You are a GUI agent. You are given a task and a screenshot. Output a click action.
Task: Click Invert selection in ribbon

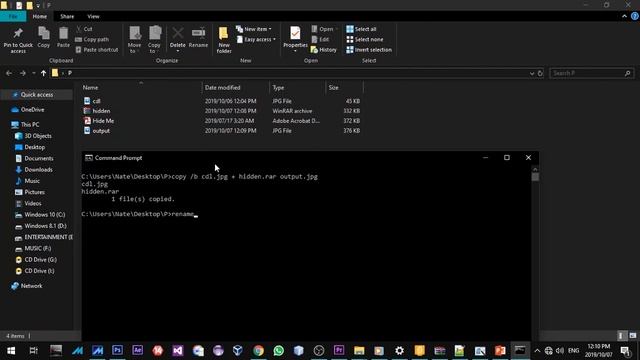(x=369, y=50)
